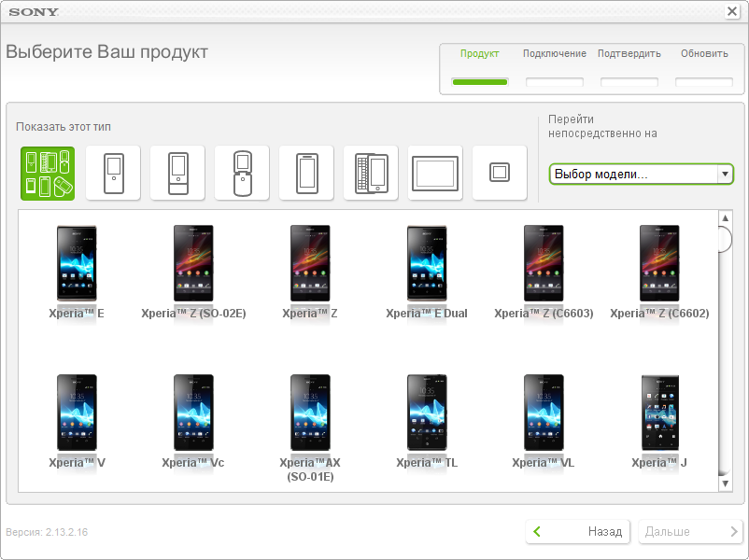This screenshot has height=560, width=749.
Task: Click the 'Xperia™ Z (C6603)' label
Action: point(544,314)
